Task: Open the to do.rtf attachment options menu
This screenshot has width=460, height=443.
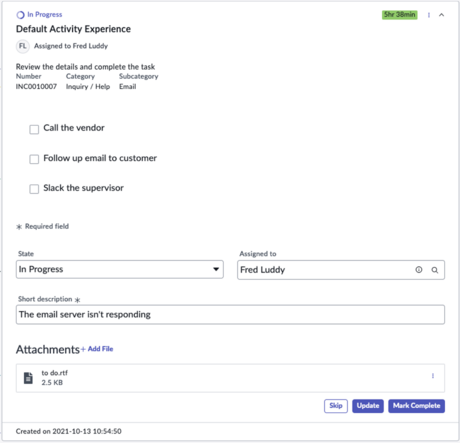Action: click(x=433, y=376)
